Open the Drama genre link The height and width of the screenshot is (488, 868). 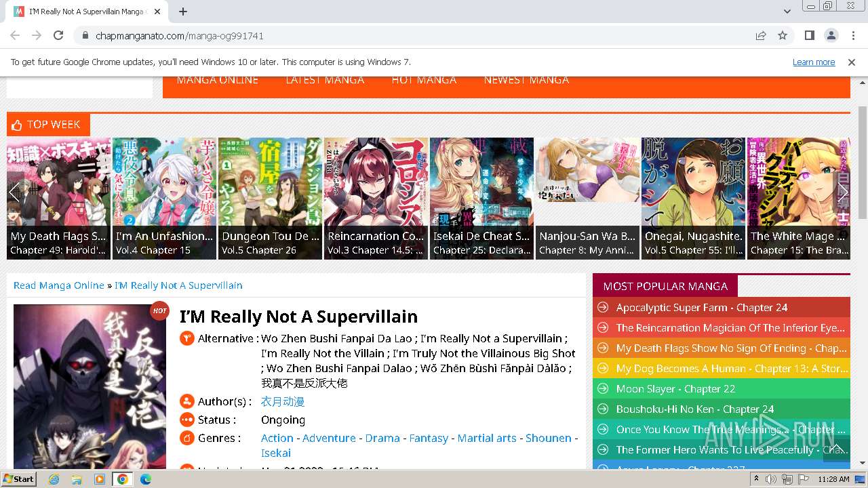click(x=382, y=438)
